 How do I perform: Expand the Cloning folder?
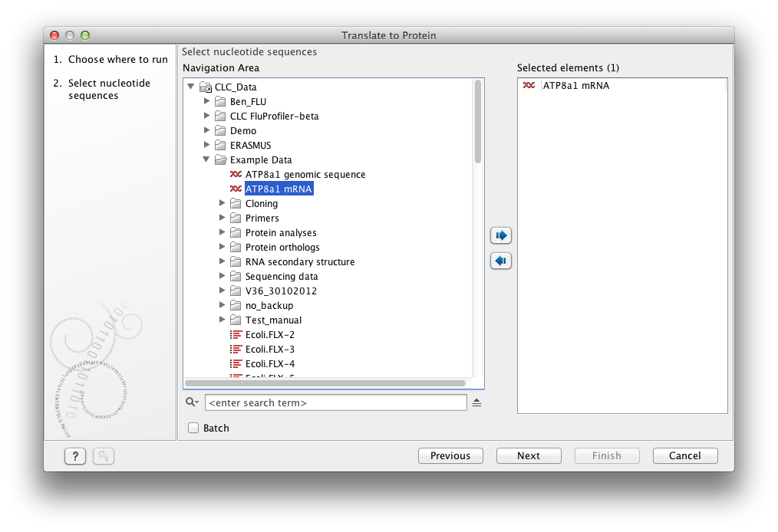[x=223, y=204]
